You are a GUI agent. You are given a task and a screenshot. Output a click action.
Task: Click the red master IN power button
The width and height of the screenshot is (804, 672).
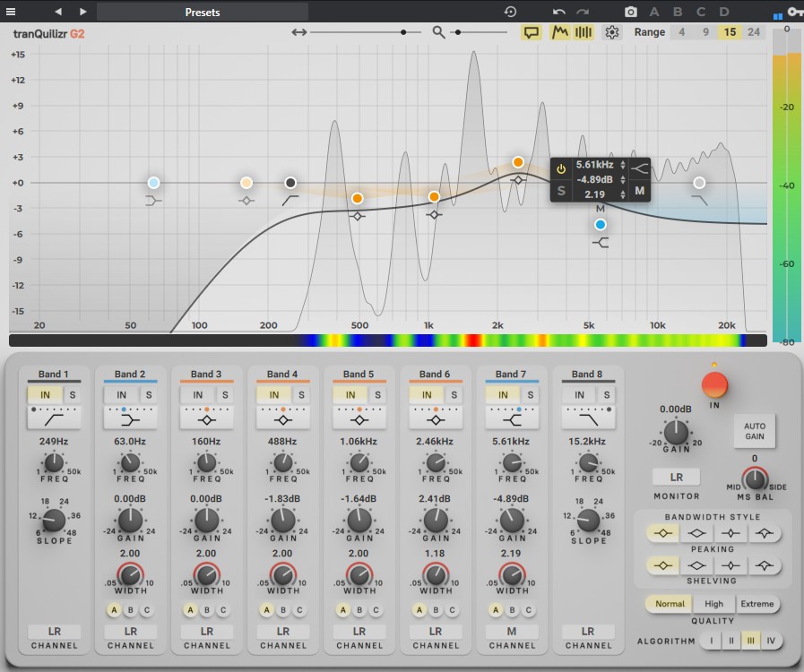point(714,385)
